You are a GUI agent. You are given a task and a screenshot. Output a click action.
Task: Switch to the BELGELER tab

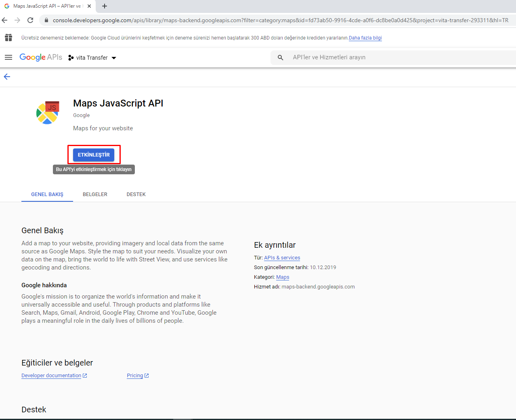95,194
